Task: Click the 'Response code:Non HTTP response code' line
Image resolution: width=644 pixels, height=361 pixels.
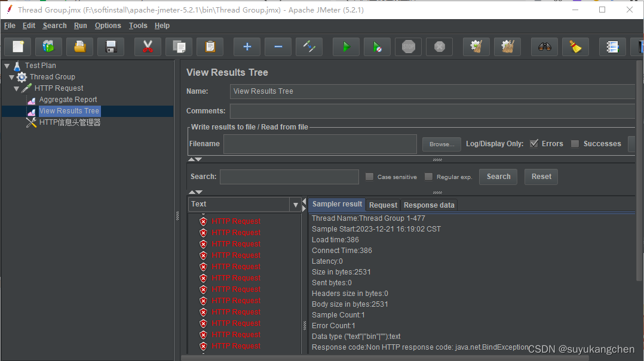Action: [420, 347]
